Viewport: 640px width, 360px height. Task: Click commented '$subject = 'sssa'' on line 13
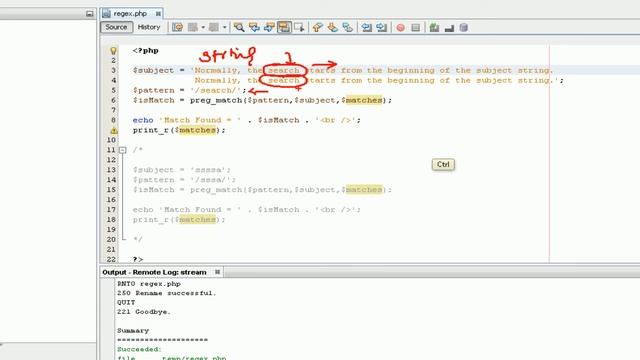pyautogui.click(x=182, y=170)
